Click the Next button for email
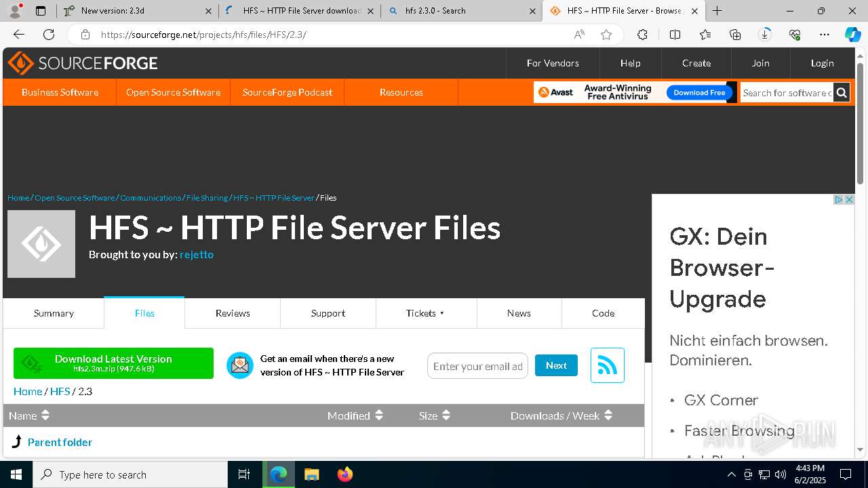This screenshot has height=488, width=868. 556,365
